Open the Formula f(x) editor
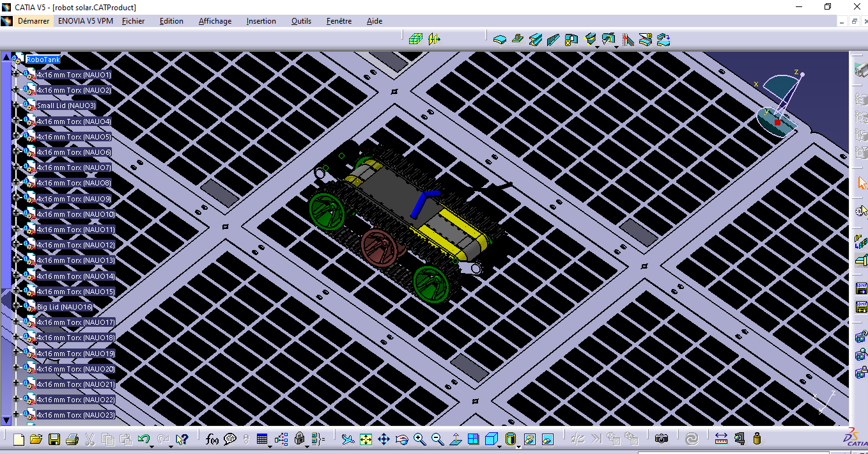The height and width of the screenshot is (454, 868). coord(212,439)
